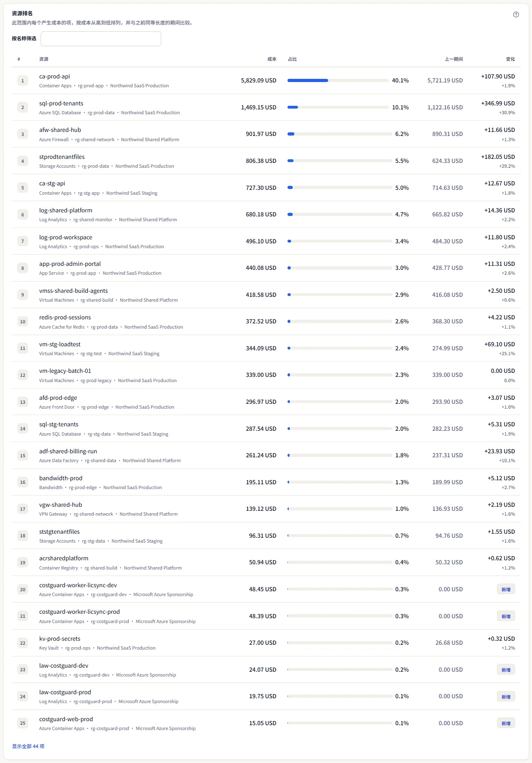
Task: Click the 新增 badge for costguard-worker-licsync-dev
Action: pyautogui.click(x=506, y=589)
